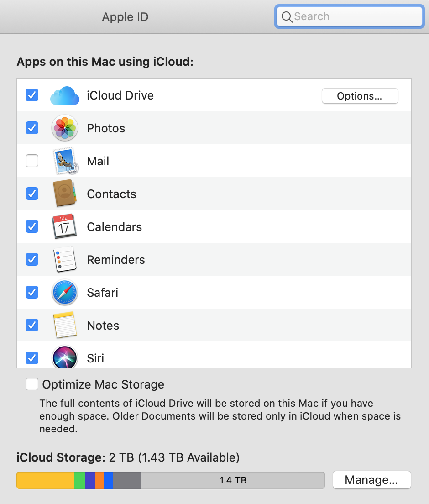
Task: Click the green storage bar segment
Action: coord(79,480)
